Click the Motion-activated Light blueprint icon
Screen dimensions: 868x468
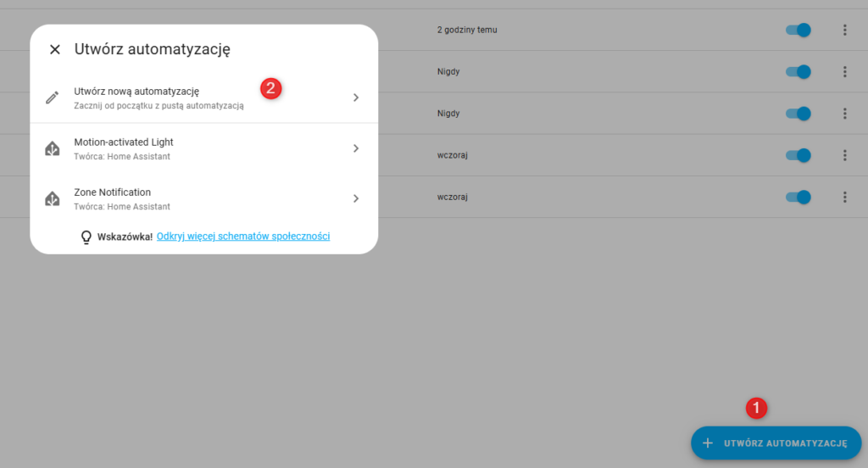(x=53, y=148)
